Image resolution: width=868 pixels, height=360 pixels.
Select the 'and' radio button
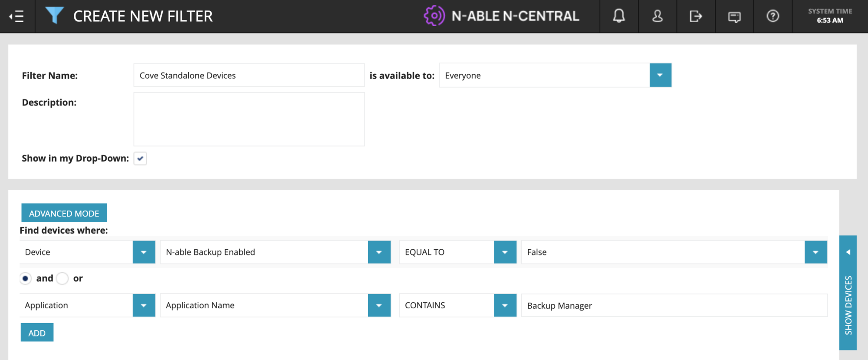coord(26,278)
